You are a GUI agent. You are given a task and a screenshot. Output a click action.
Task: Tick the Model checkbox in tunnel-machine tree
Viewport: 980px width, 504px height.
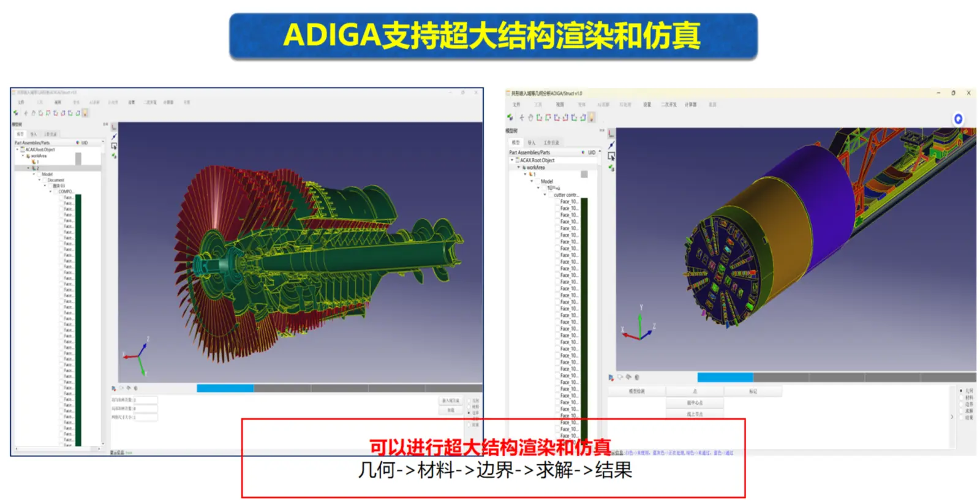pos(537,181)
